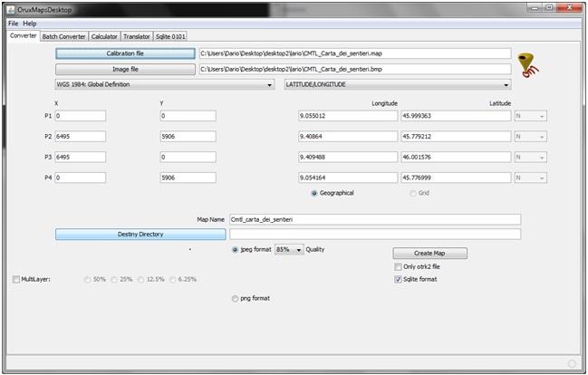The height and width of the screenshot is (375, 588).
Task: Click the P4 Y field with 5906
Action: click(188, 178)
